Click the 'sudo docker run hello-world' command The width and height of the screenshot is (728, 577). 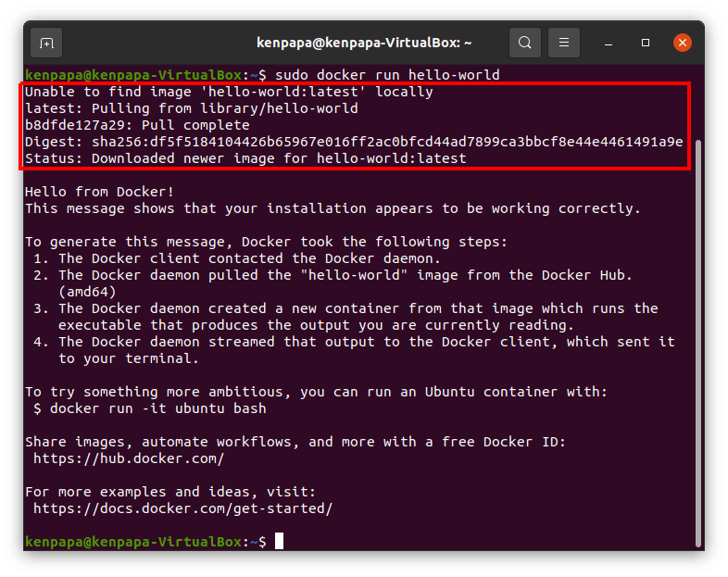pyautogui.click(x=387, y=75)
